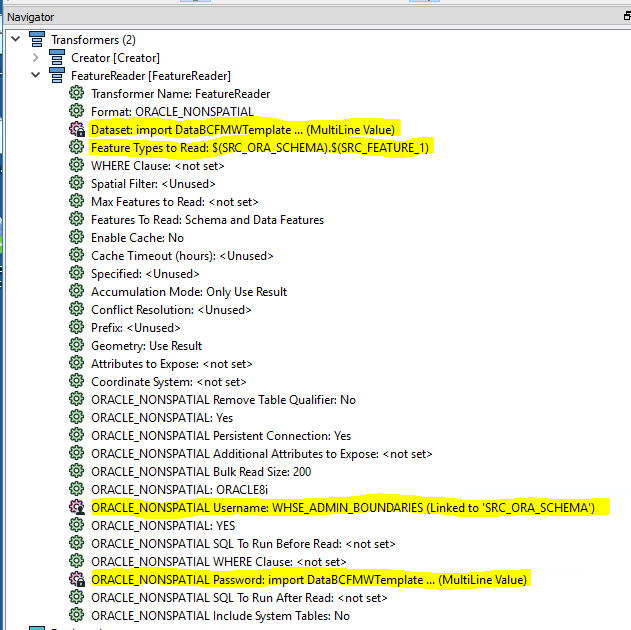Click gear icon beside Cache Timeout (hours)
This screenshot has height=630, width=631.
(x=76, y=255)
